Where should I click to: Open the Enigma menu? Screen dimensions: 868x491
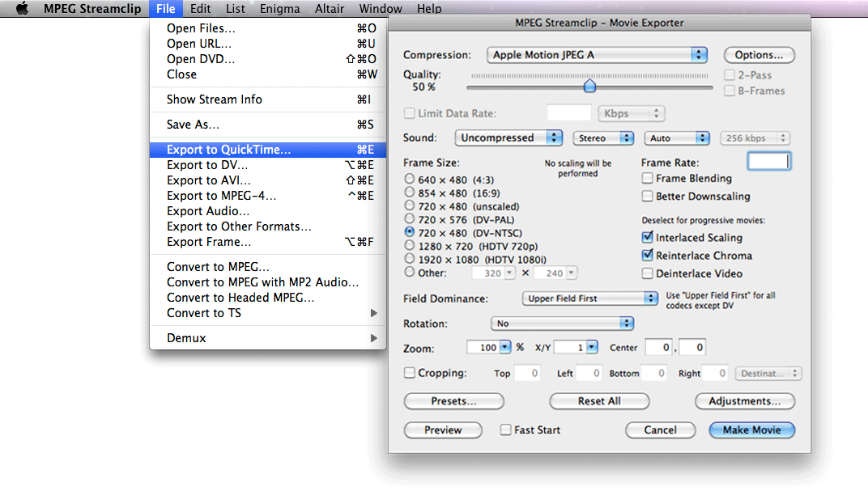279,8
